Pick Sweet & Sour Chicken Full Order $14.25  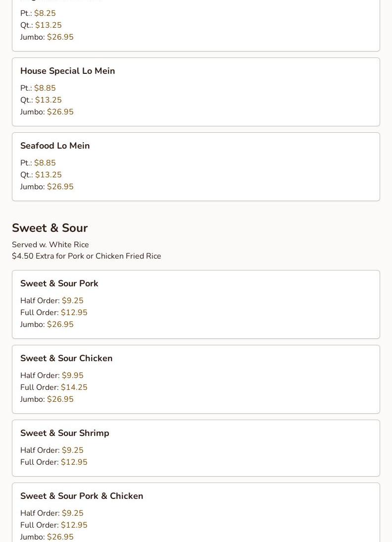[x=74, y=387]
